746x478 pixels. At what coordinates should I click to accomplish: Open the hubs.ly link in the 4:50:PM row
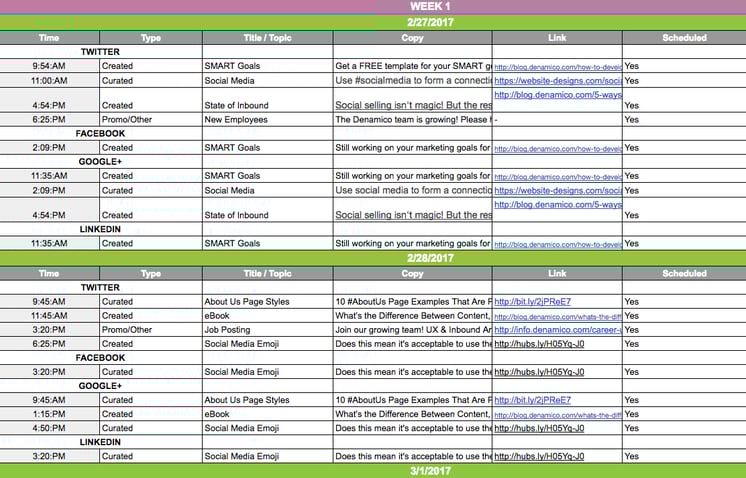[539, 428]
